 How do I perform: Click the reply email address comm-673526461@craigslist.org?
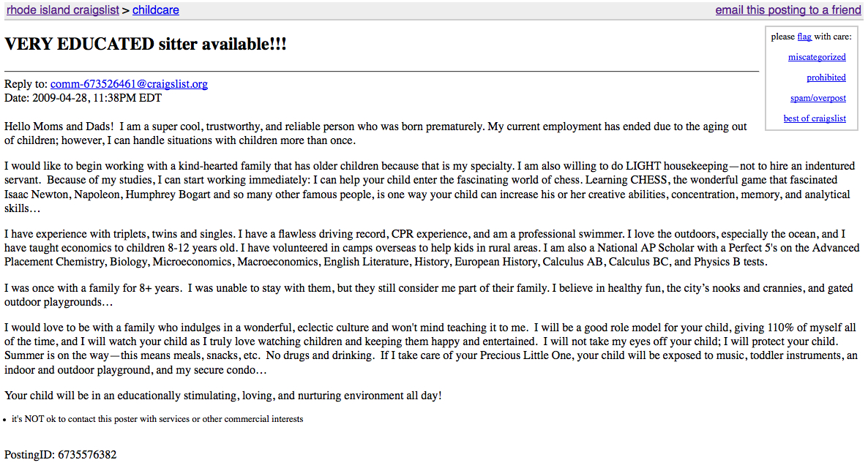129,84
